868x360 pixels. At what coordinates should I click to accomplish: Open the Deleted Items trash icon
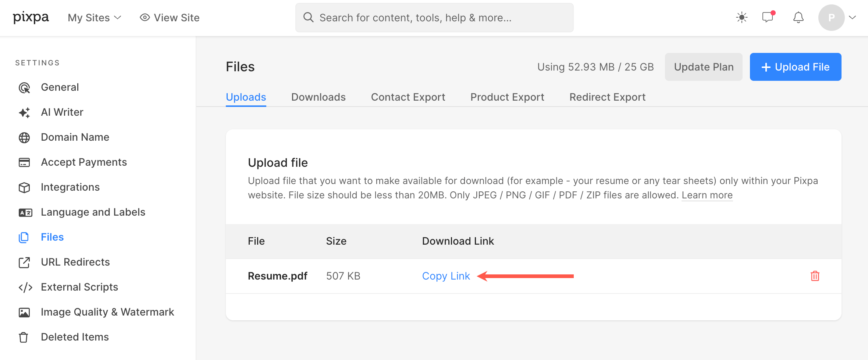tap(24, 337)
